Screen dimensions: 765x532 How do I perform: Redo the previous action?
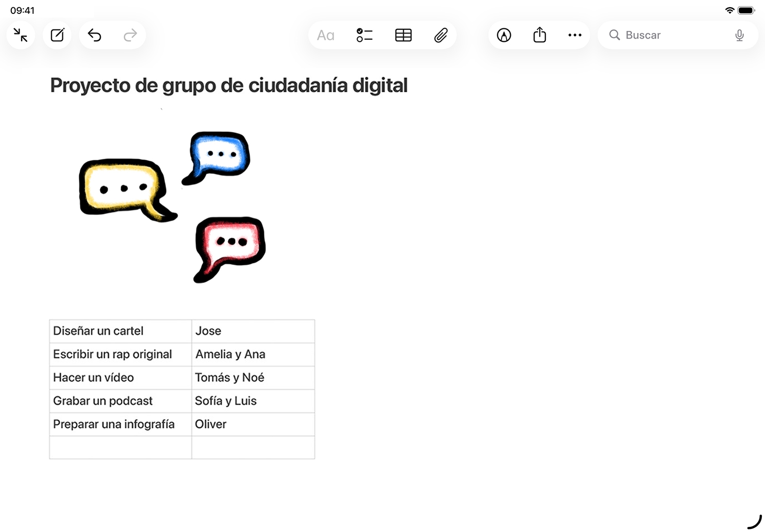click(x=130, y=35)
